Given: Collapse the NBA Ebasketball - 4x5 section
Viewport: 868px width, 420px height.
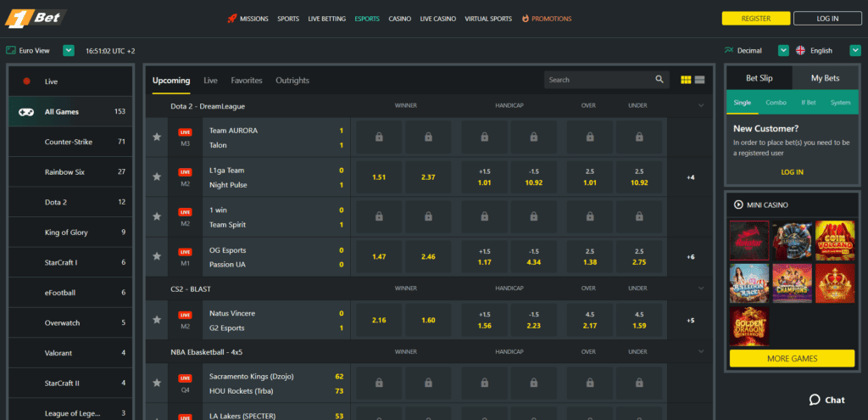Looking at the screenshot, I should coord(701,352).
